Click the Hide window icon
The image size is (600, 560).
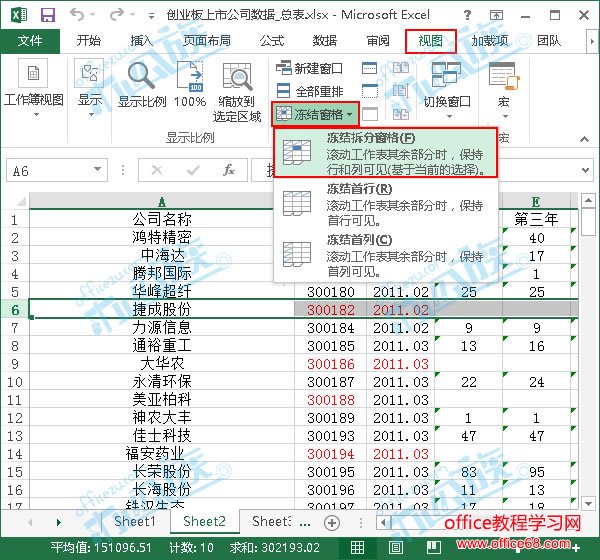(370, 91)
